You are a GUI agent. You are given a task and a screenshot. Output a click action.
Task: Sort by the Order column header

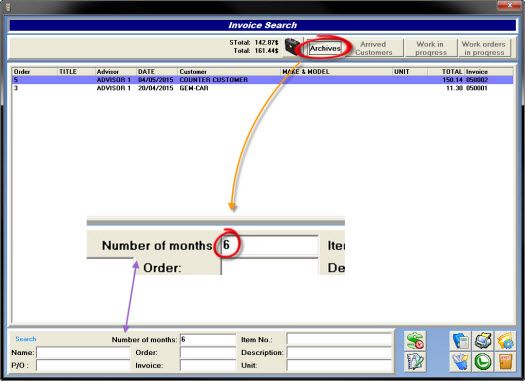[34, 72]
